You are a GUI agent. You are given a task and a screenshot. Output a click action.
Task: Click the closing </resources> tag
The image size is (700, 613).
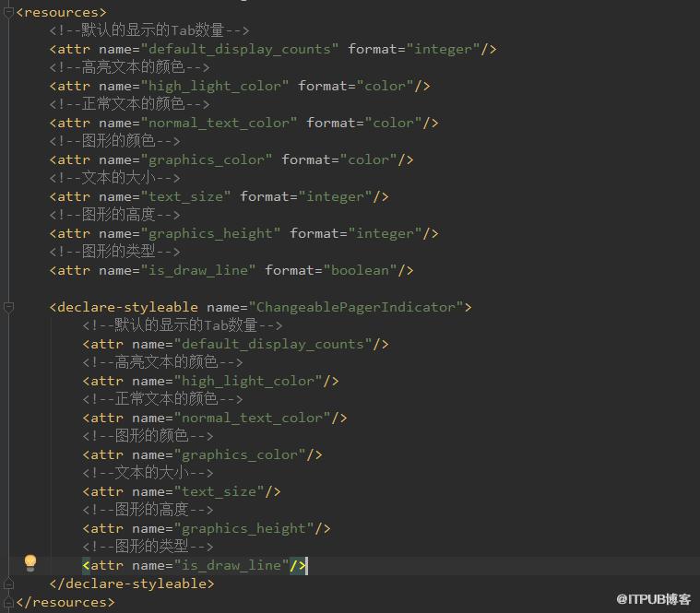(x=65, y=602)
